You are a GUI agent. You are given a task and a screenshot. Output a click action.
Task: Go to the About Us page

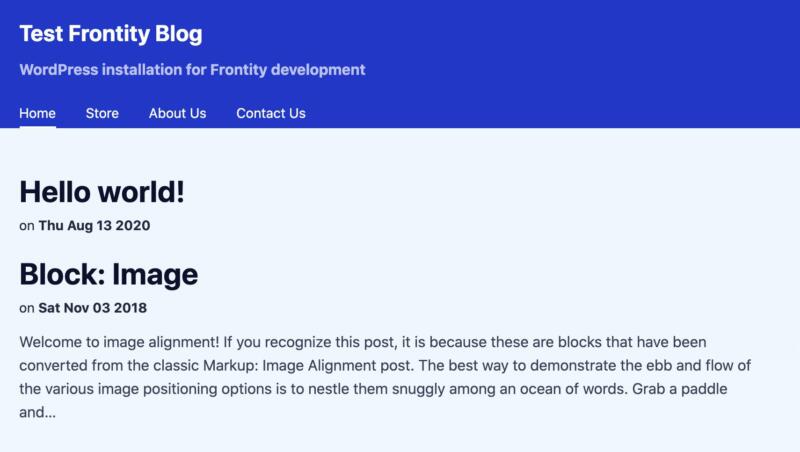point(177,113)
